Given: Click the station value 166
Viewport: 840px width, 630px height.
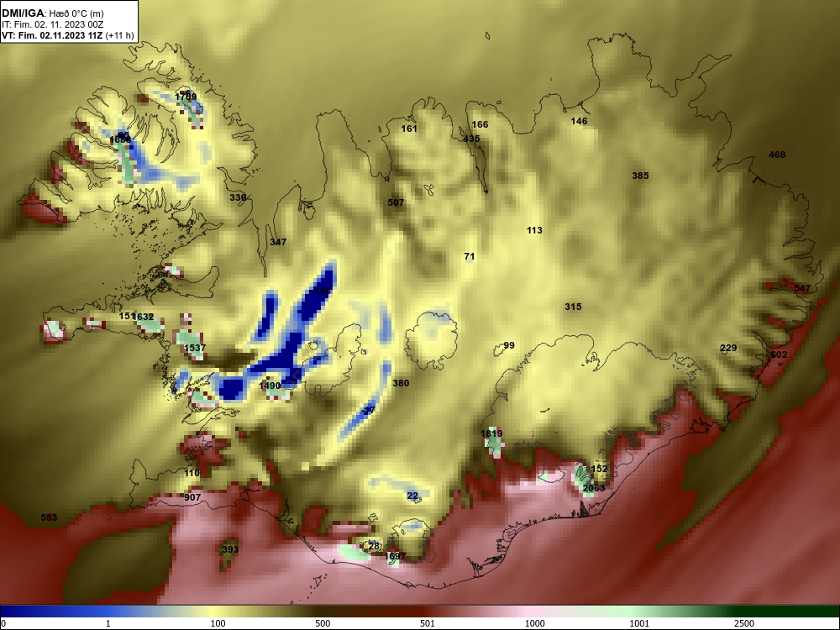Looking at the screenshot, I should pos(480,124).
